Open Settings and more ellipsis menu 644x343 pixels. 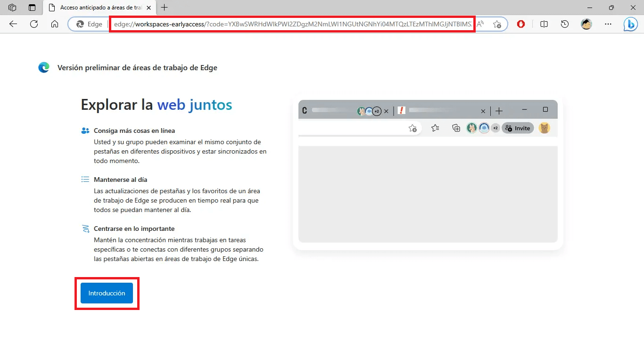[608, 24]
